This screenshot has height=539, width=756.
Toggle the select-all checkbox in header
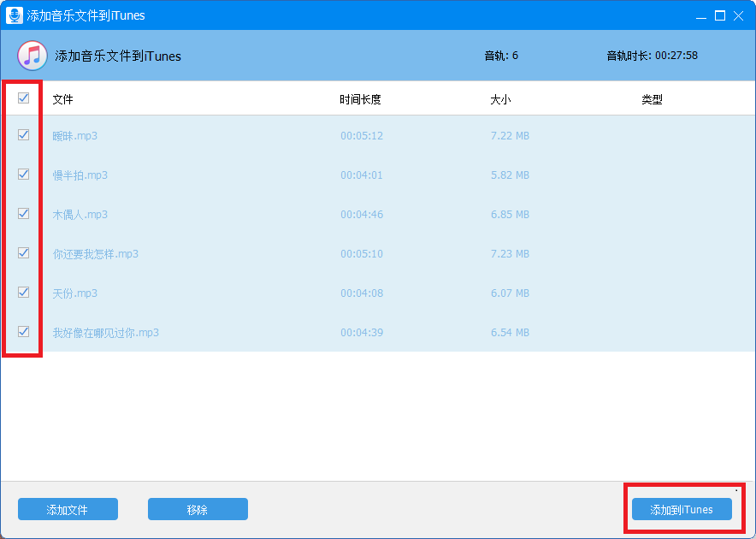23,98
